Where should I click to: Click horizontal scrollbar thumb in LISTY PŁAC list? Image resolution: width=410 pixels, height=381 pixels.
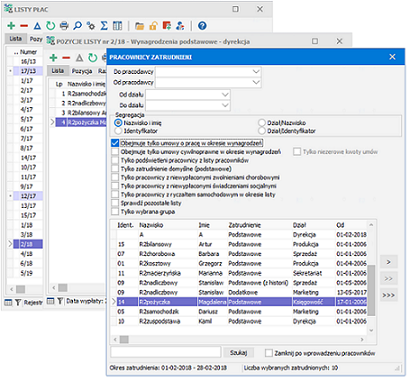pos(21,289)
